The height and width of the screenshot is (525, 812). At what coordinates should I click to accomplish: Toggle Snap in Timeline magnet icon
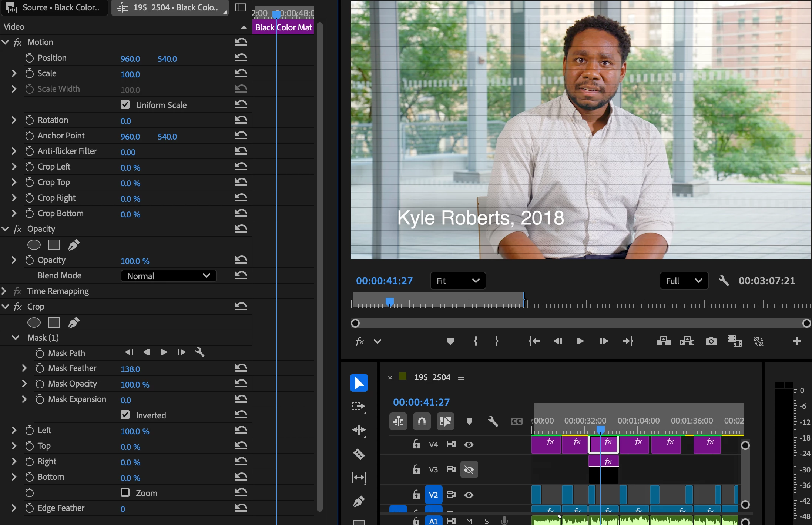pyautogui.click(x=422, y=421)
